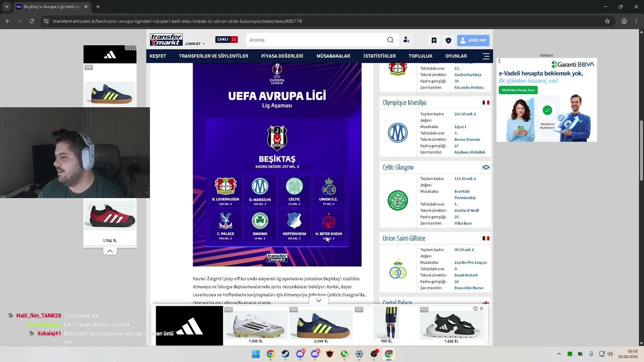
Task: Open the Windows Start menu
Action: (x=256, y=354)
